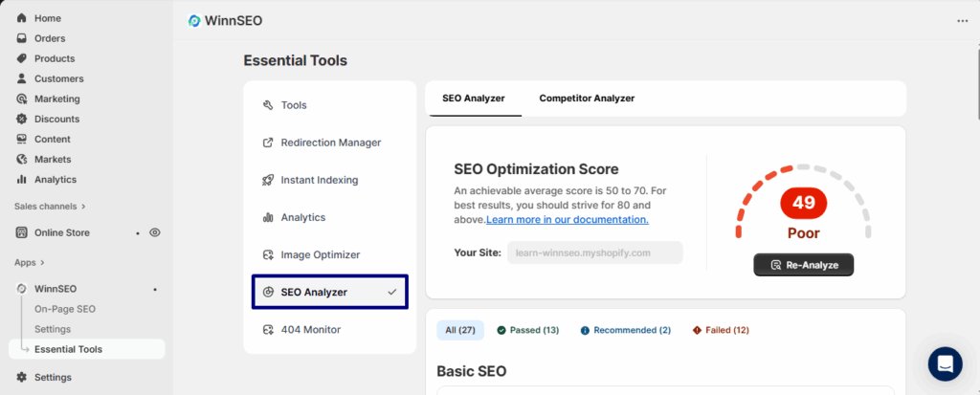Click the WinnSEO app icon in sidebar
Viewport: 980px width, 395px height.
click(x=22, y=289)
